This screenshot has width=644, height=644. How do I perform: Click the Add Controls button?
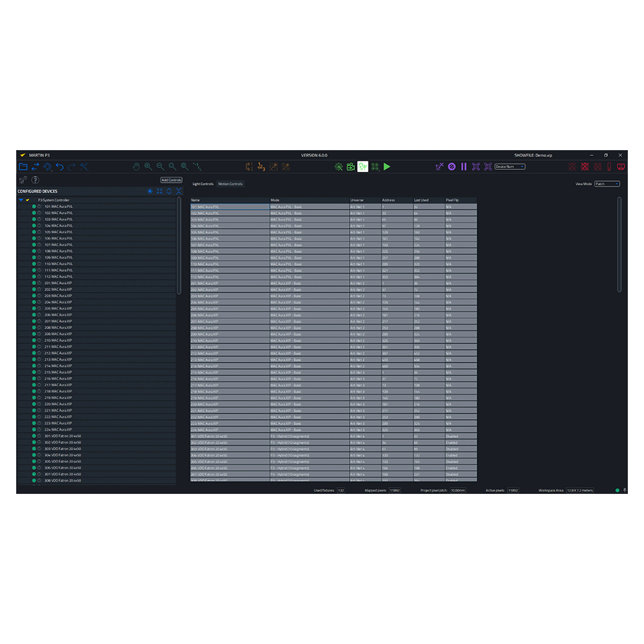point(171,180)
